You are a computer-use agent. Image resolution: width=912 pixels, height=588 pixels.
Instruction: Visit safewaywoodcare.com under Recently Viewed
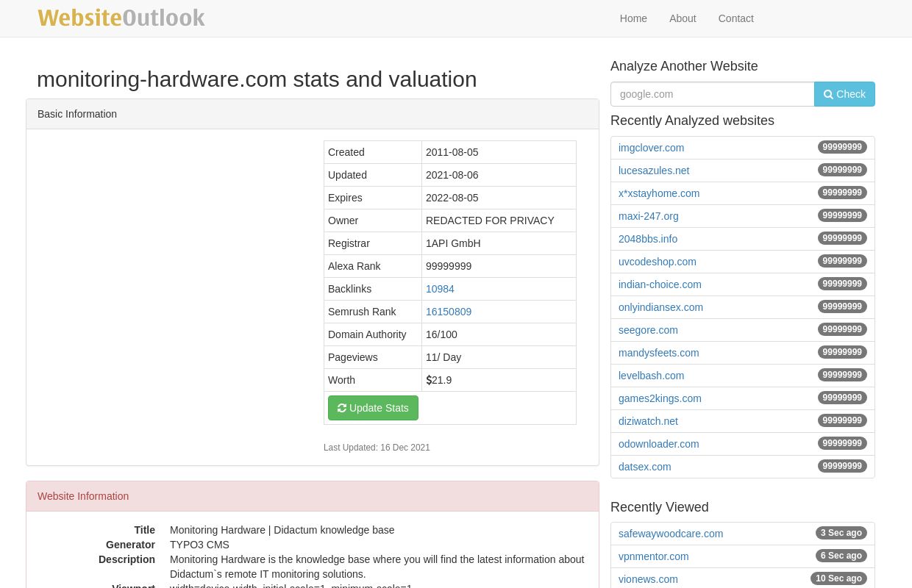671,534
